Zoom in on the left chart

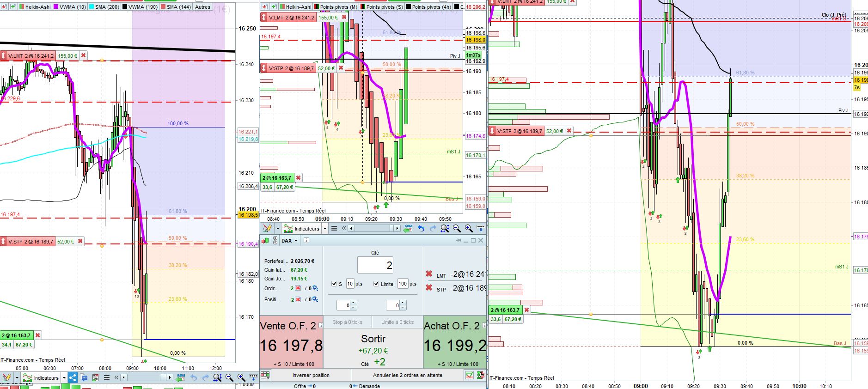click(x=241, y=377)
